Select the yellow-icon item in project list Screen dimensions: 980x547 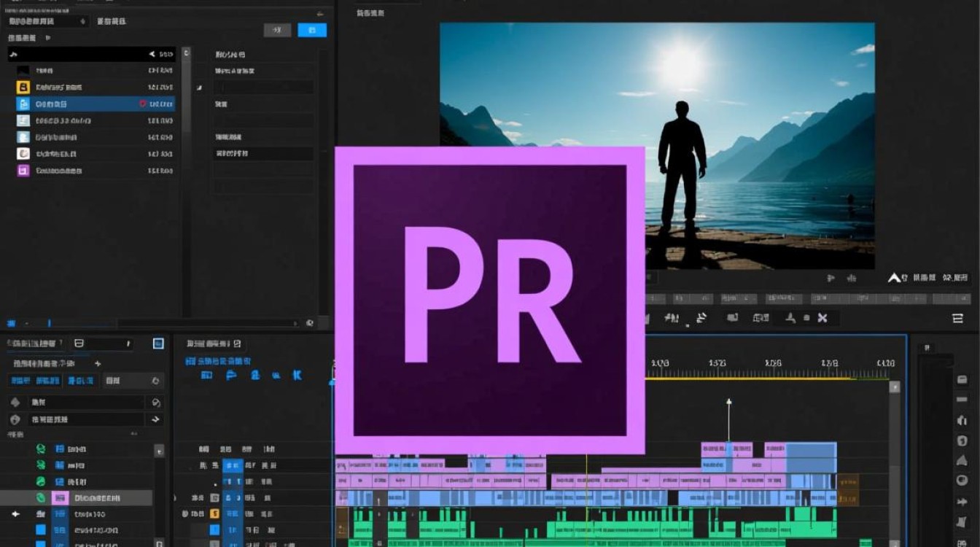coord(23,88)
